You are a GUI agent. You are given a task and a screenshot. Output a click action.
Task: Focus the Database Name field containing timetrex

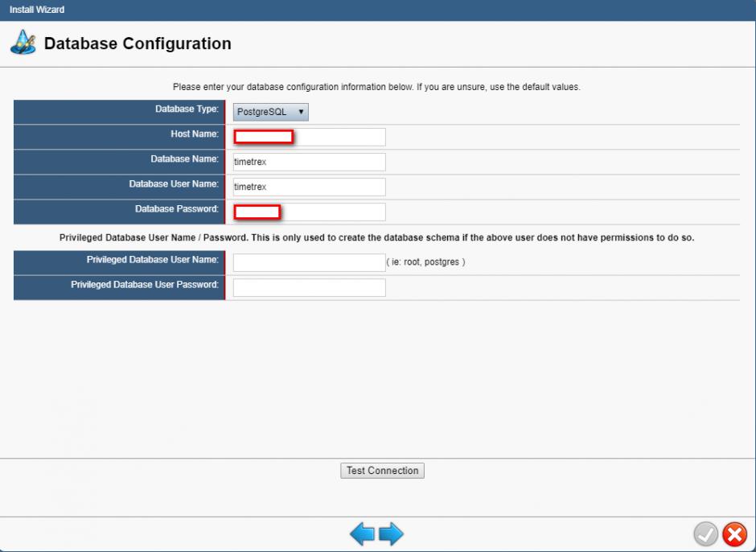click(x=310, y=162)
